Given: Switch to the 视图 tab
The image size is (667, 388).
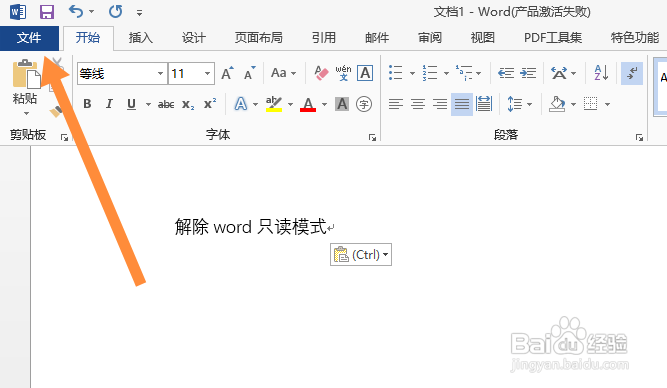Looking at the screenshot, I should [482, 38].
